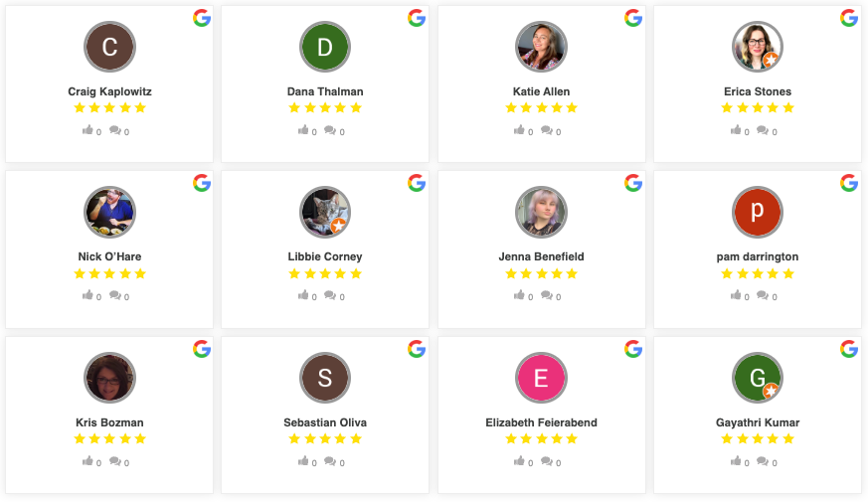Click Nick O'Hare's profile photo
868x502 pixels.
(109, 212)
